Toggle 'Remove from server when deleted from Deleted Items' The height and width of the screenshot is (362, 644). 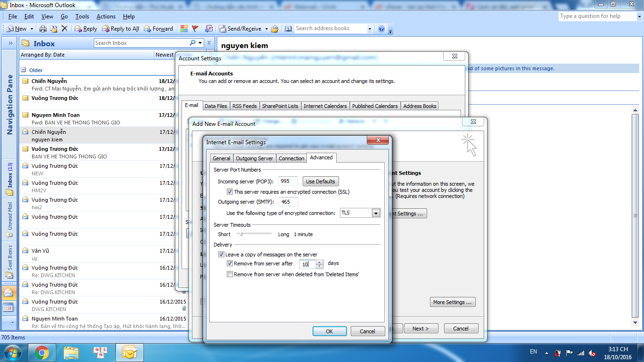[x=230, y=274]
